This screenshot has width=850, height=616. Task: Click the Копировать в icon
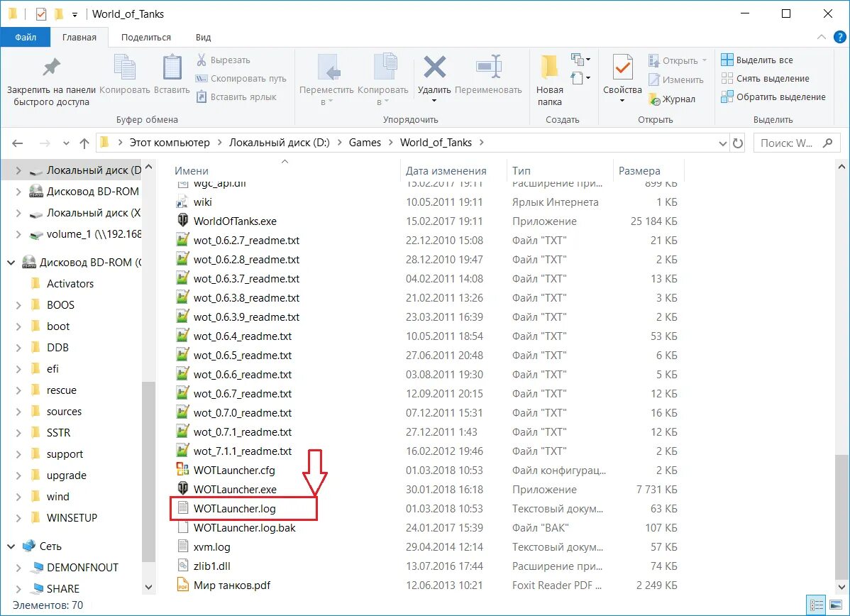coord(385,67)
